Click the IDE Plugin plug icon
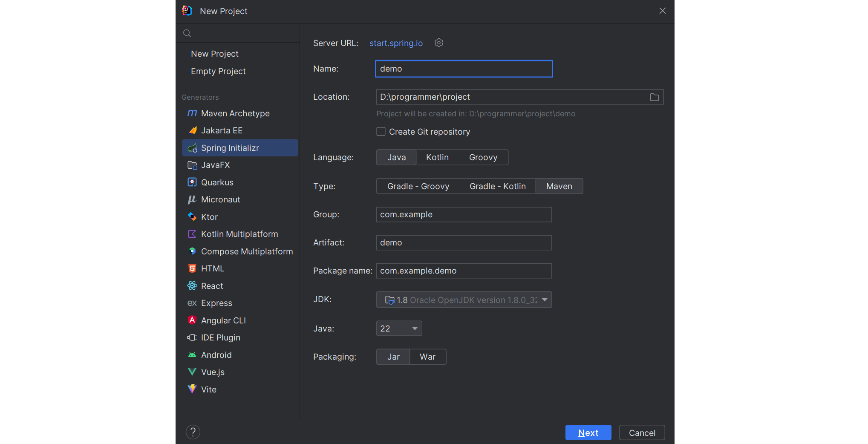This screenshot has width=868, height=444. click(x=192, y=337)
